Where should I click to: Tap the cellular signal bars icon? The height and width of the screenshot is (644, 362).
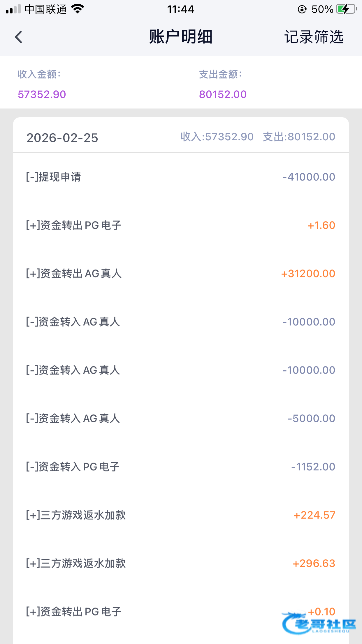click(13, 9)
